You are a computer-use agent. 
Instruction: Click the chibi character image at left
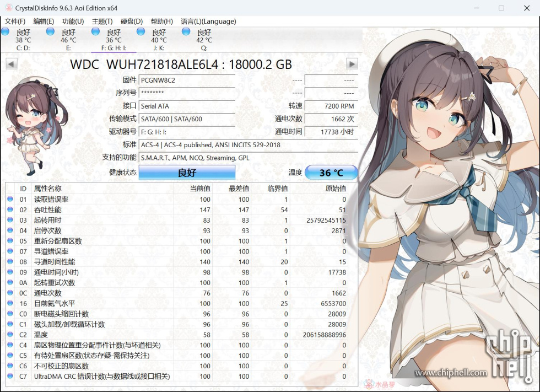[36, 126]
